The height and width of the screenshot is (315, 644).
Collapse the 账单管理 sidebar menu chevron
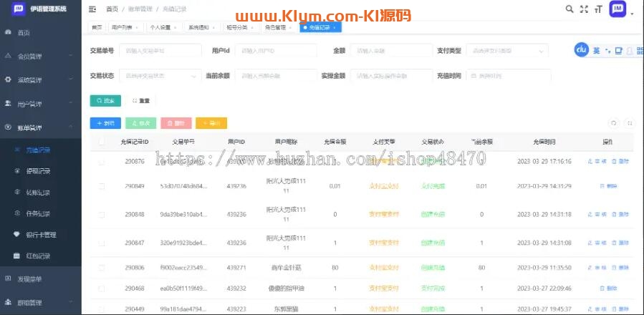(71, 127)
